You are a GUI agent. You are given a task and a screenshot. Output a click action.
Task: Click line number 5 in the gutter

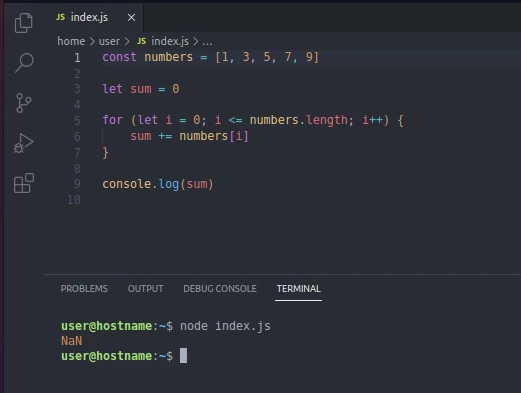click(x=77, y=120)
